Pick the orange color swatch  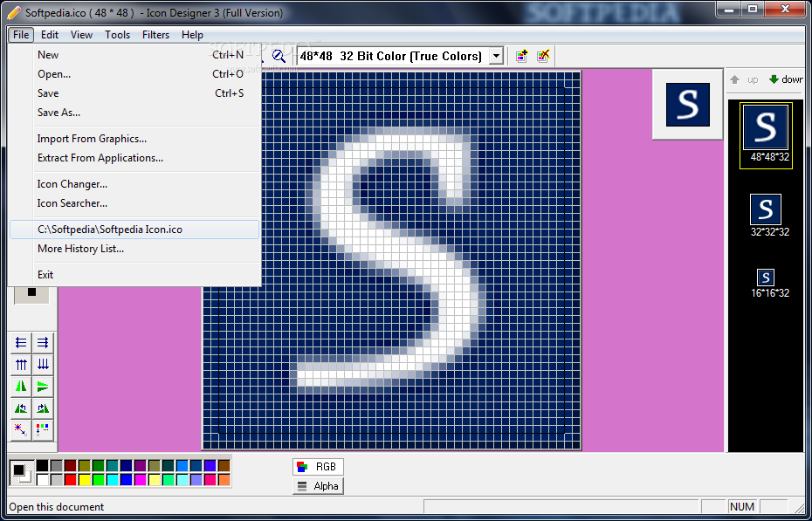(x=224, y=480)
